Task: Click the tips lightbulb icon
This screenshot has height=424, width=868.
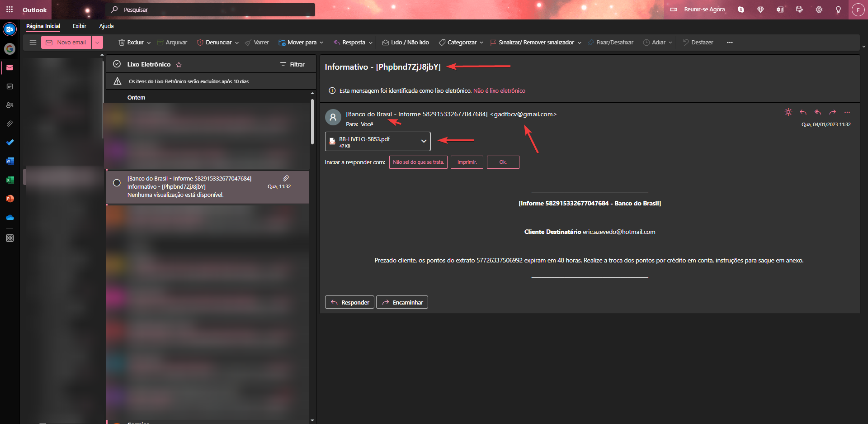Action: click(x=838, y=10)
